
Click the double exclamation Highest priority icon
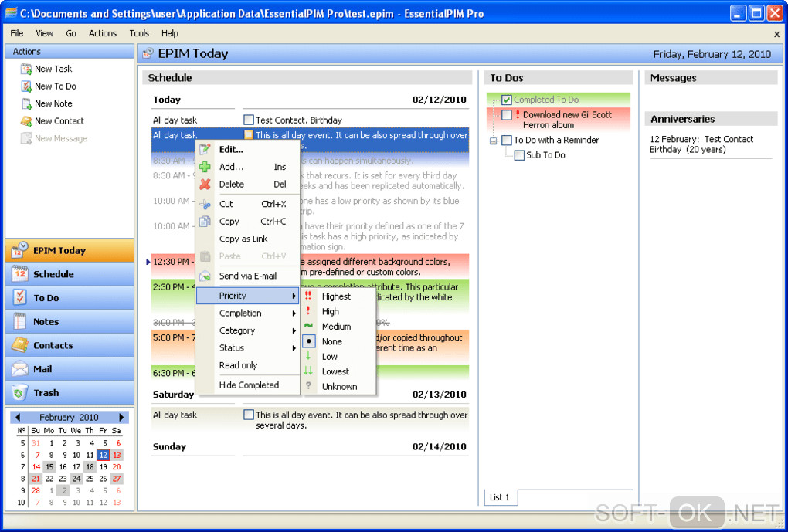(x=308, y=296)
